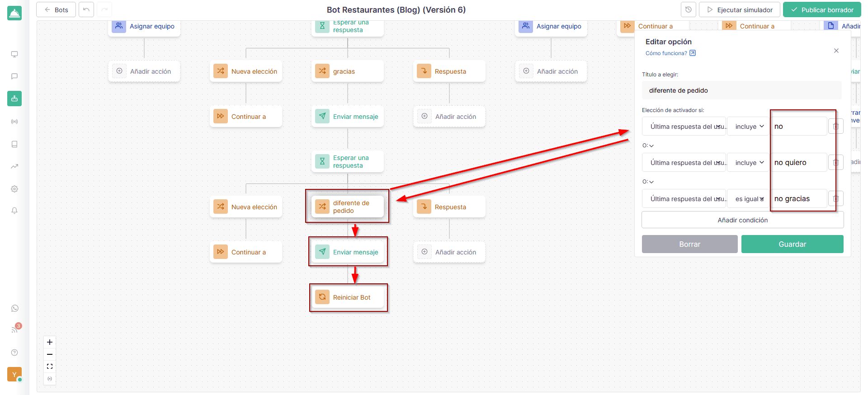Screen dimensions: 868x395
Task: Fit flow to screen icon
Action: coord(50,367)
